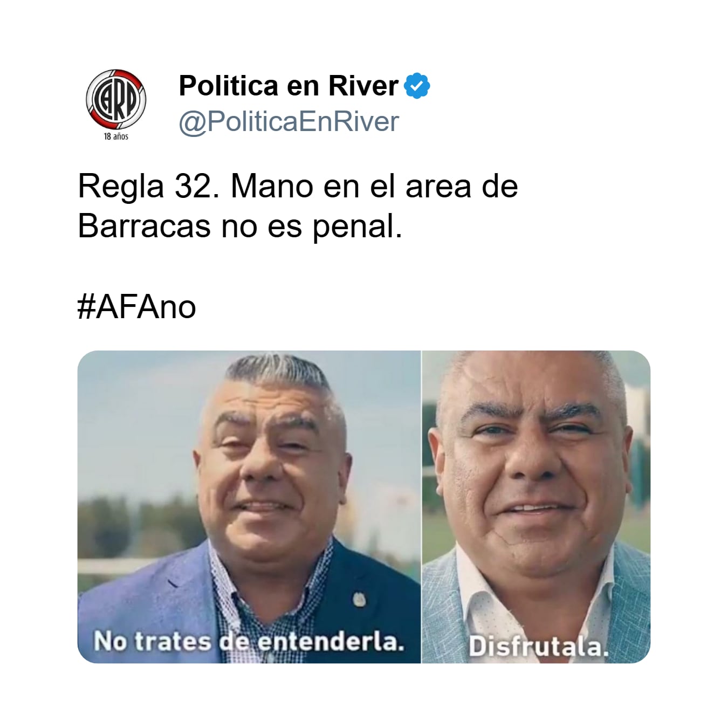Click the words 'no es' in tweet

[262, 226]
